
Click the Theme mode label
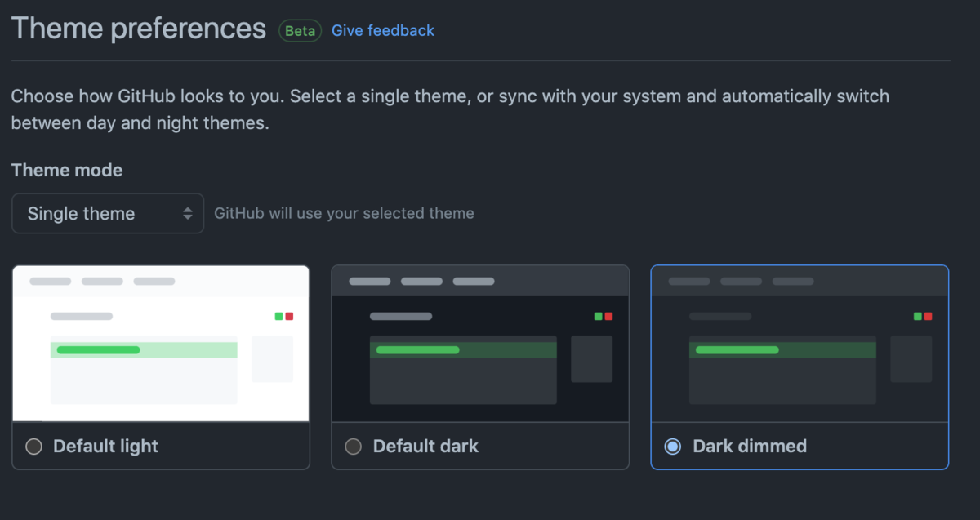coord(67,171)
